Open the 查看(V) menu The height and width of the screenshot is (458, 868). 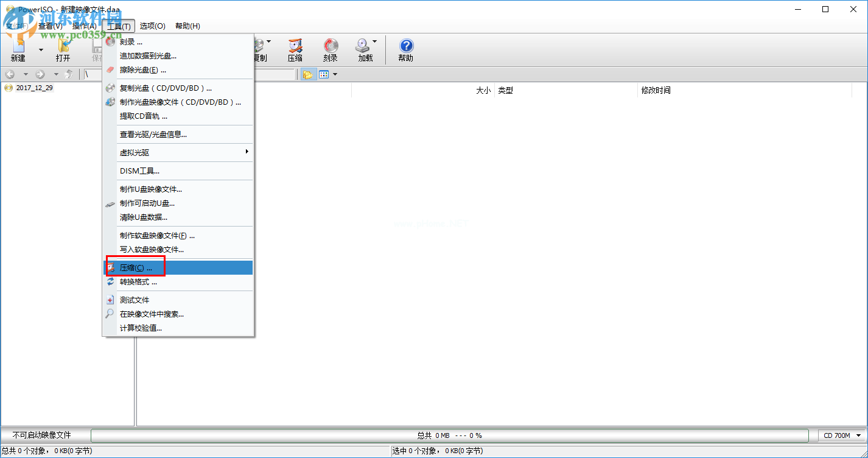coord(51,26)
